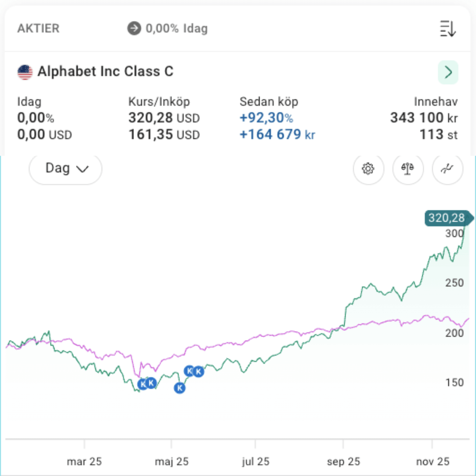The width and height of the screenshot is (476, 476).
Task: Select the leftmost K purchase marker
Action: 143,384
